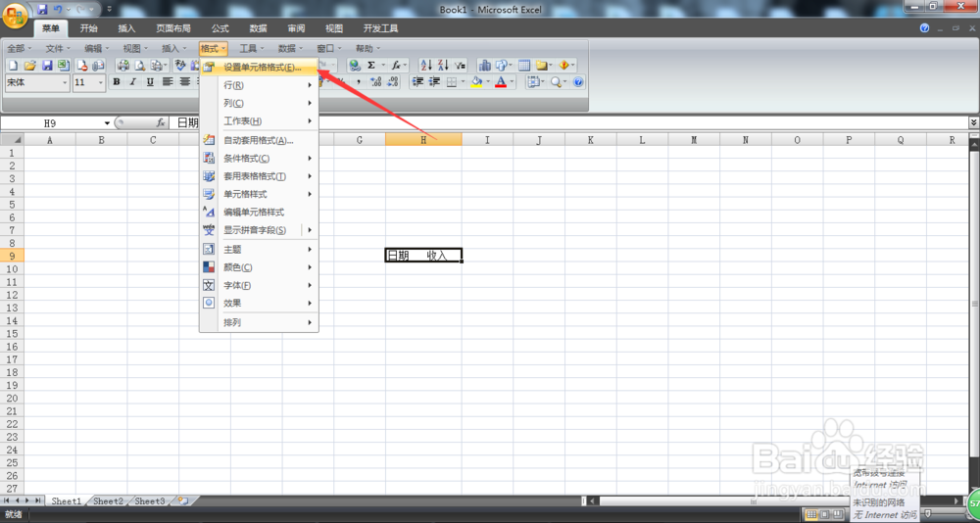Viewport: 980px width, 523px height.
Task: Open the 全部 menu button
Action: (20, 48)
